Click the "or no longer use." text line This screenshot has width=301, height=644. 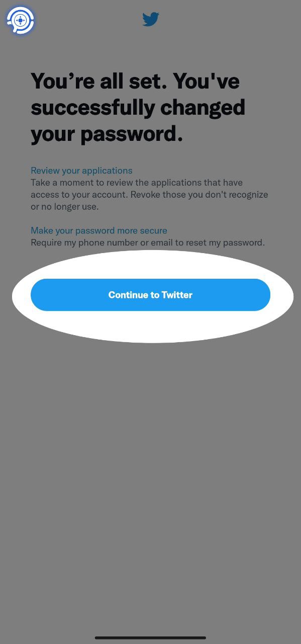[x=64, y=207]
